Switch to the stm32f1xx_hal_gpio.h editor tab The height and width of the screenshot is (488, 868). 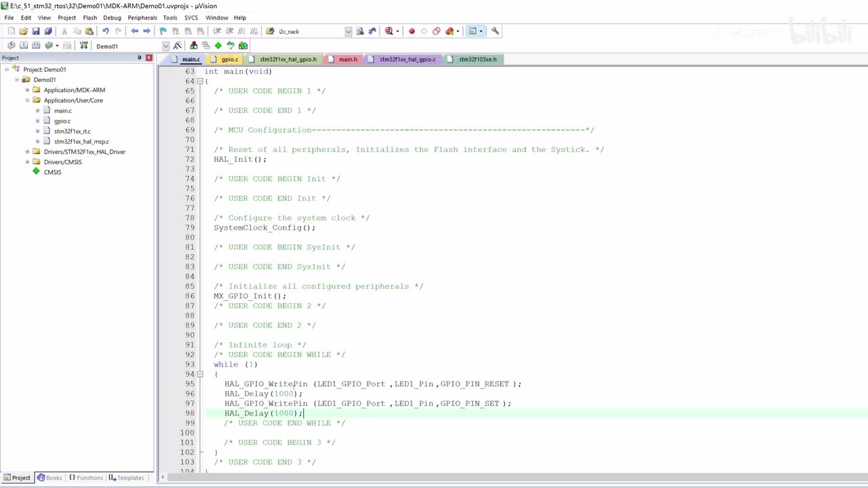tap(283, 59)
